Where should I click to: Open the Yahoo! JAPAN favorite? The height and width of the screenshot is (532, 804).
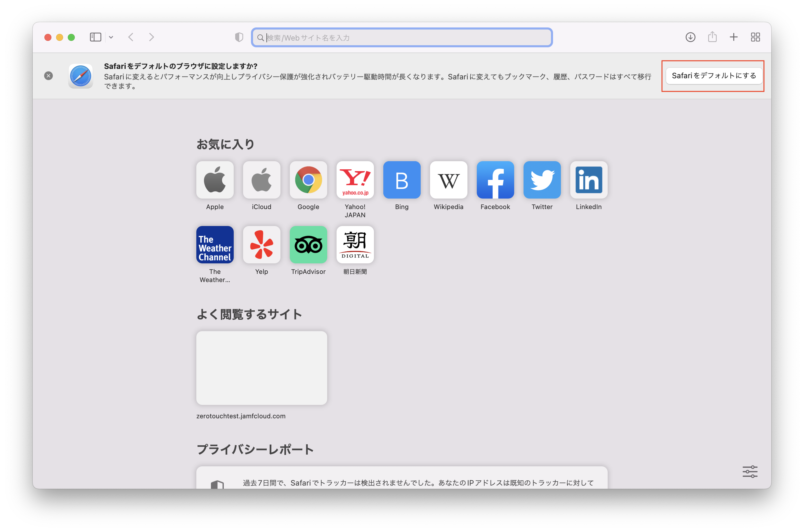[x=355, y=180]
